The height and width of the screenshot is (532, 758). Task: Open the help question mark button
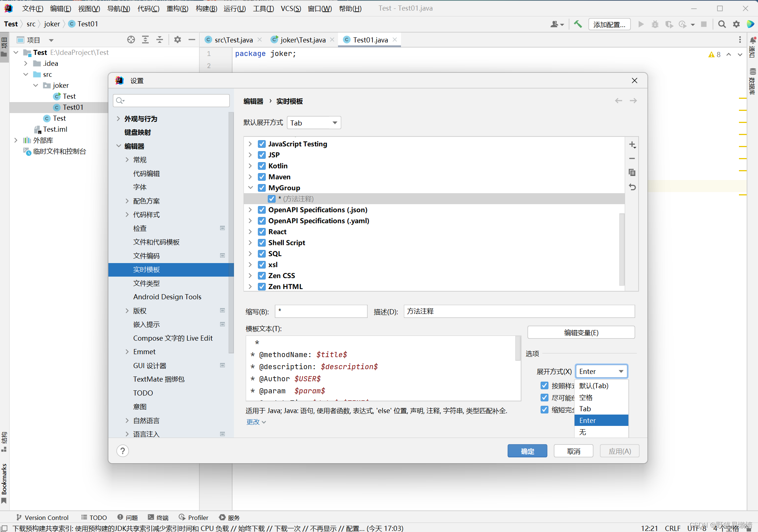[x=123, y=451]
